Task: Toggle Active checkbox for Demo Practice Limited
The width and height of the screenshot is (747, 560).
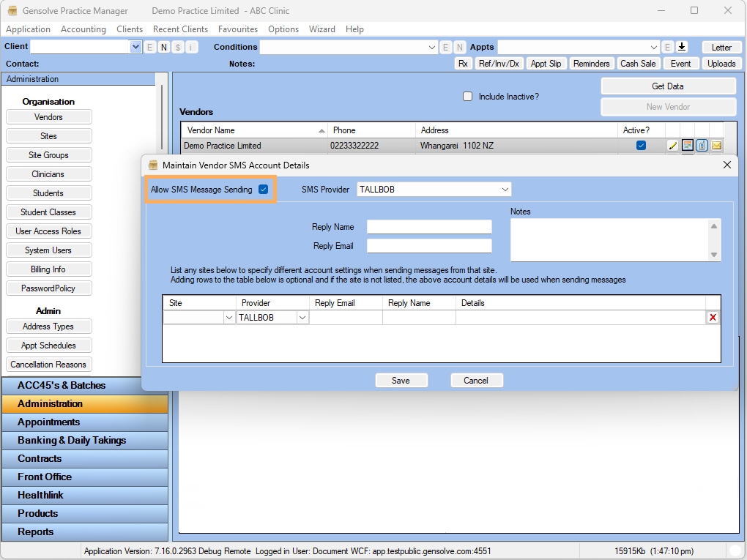Action: click(642, 146)
